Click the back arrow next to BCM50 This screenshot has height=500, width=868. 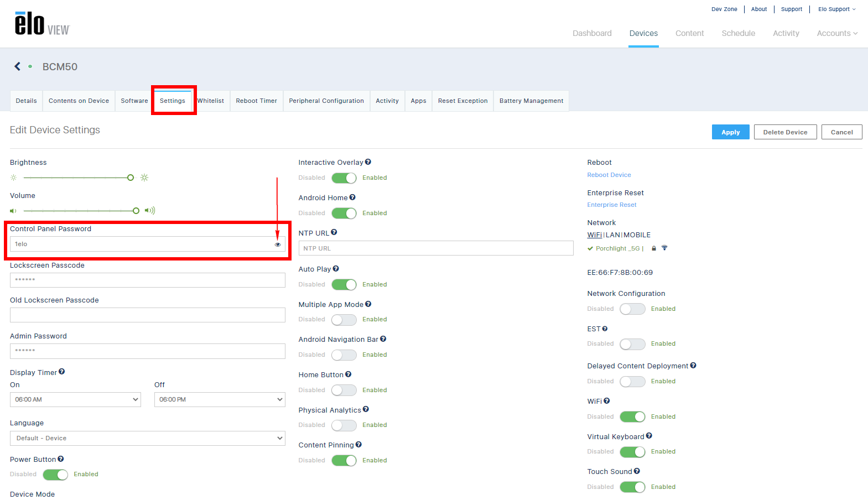click(17, 66)
